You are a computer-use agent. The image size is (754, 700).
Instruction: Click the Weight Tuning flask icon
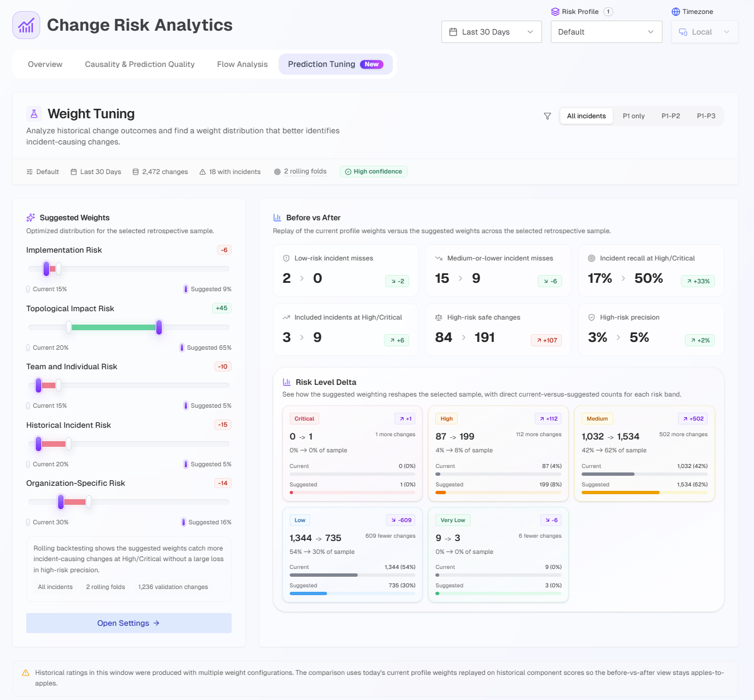point(34,114)
